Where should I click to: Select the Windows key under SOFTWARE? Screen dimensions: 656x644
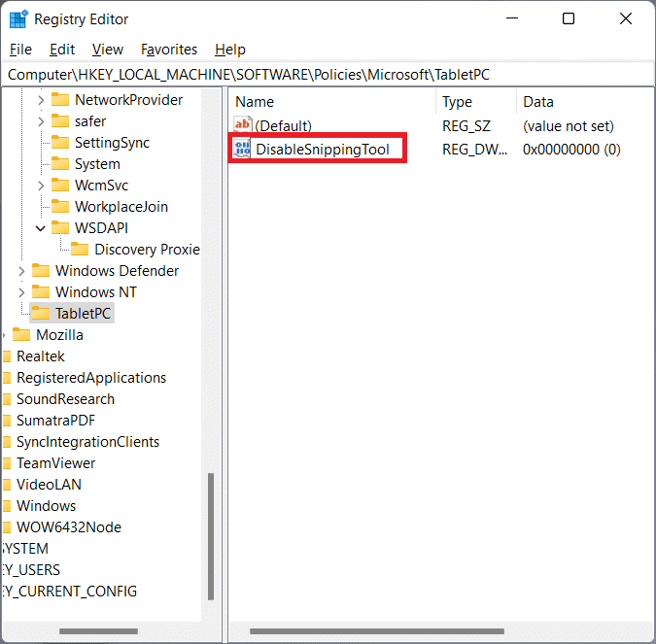(x=46, y=505)
